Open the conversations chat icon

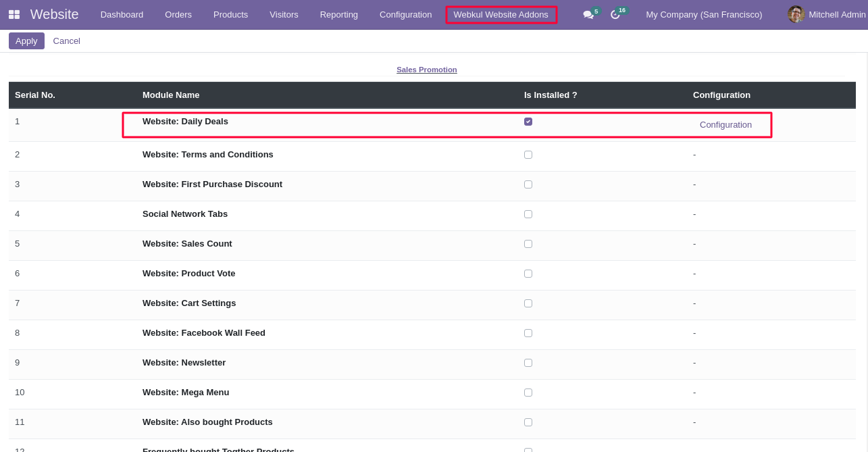tap(588, 14)
